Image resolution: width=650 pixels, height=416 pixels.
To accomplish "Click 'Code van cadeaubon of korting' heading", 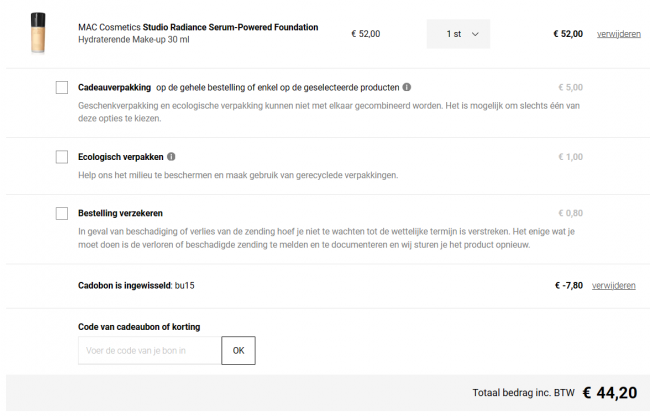I will tap(139, 327).
